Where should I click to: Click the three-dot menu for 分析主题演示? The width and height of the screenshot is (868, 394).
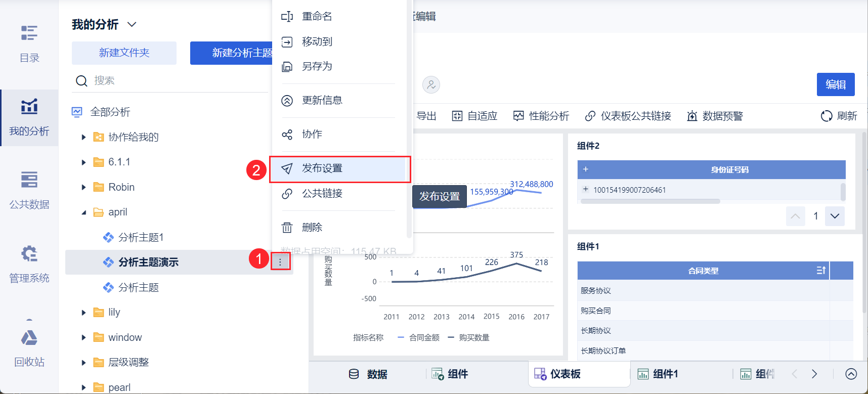280,262
